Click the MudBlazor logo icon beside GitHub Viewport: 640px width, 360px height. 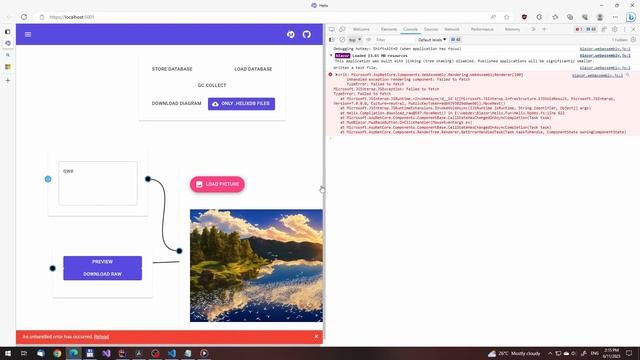291,34
